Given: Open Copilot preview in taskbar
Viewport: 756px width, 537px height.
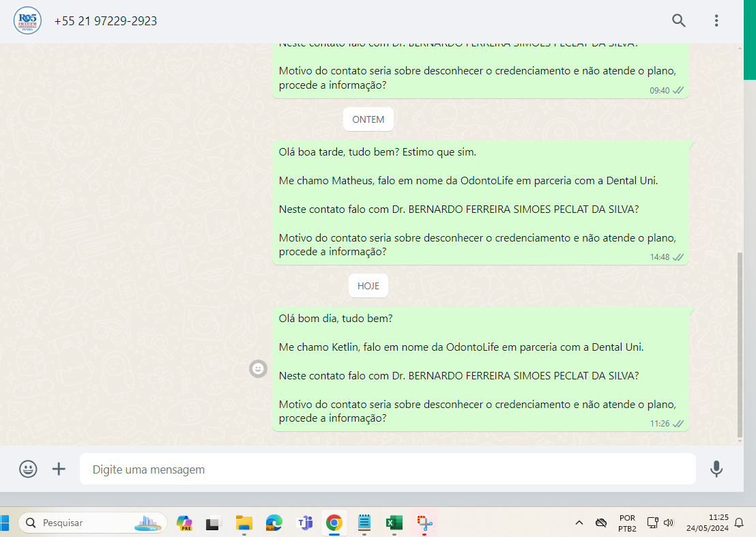Looking at the screenshot, I should pyautogui.click(x=184, y=523).
